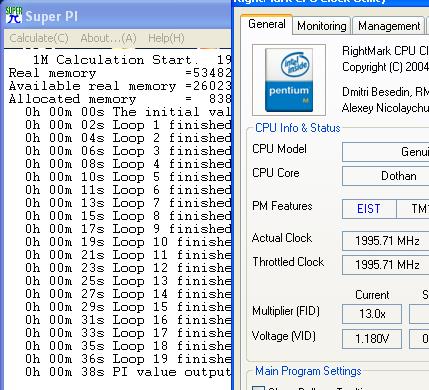Screen dimensions: 429x390
Task: Click the RightMark CPU Clock Utility title bar
Action: coord(330,2)
